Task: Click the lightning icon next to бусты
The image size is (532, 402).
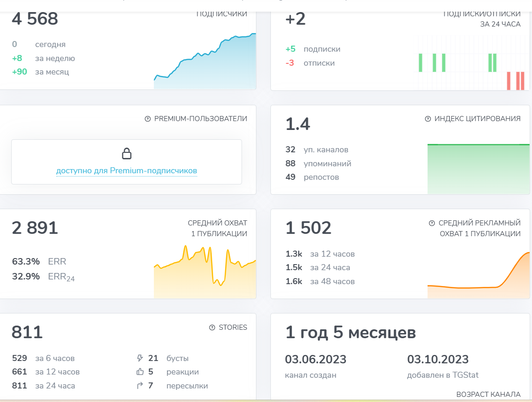Action: (139, 358)
